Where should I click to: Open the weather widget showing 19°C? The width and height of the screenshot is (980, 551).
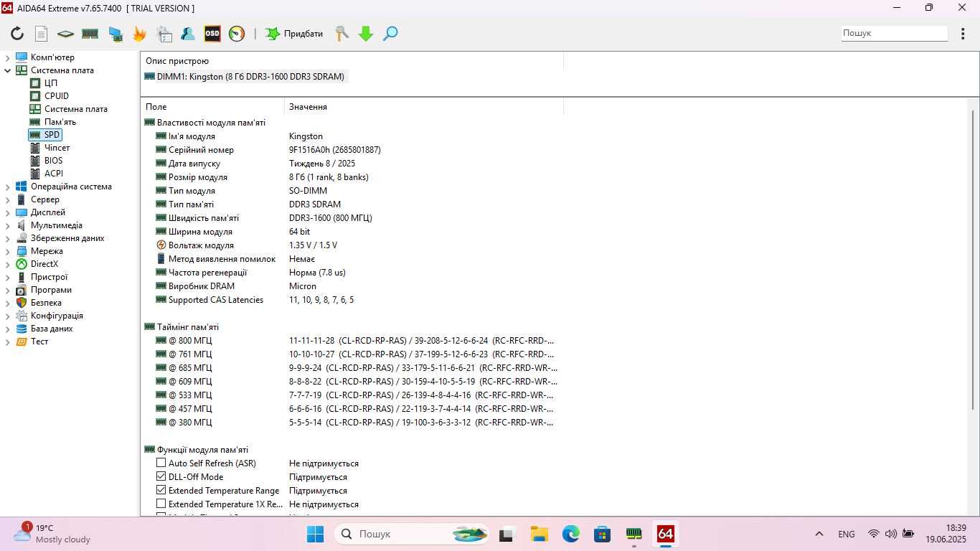point(52,534)
